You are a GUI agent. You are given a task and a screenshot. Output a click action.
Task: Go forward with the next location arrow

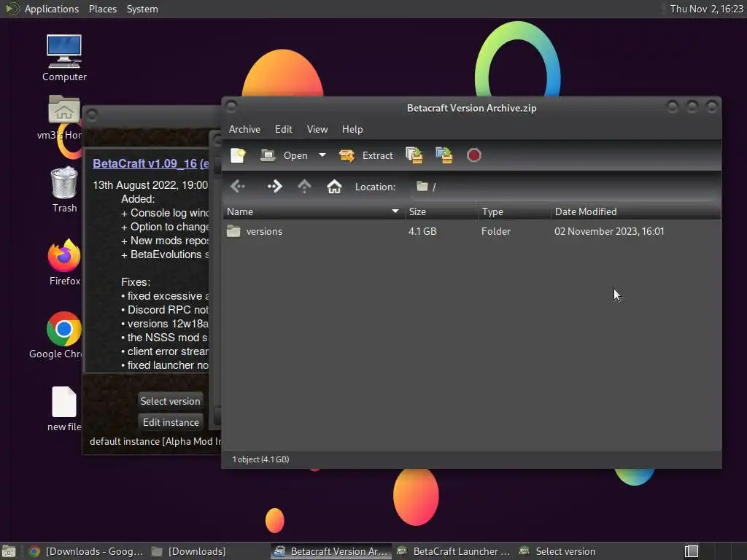[274, 186]
